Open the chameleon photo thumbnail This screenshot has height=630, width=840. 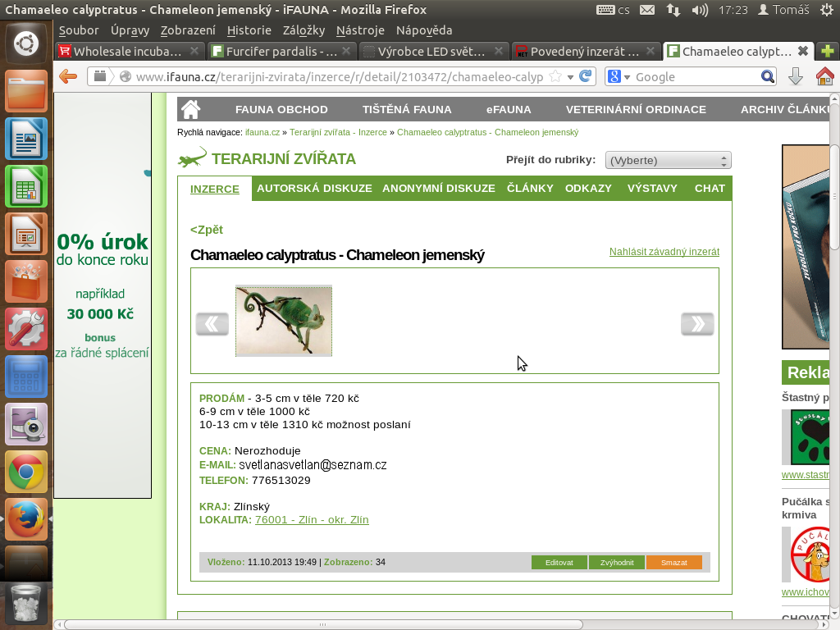pyautogui.click(x=284, y=321)
